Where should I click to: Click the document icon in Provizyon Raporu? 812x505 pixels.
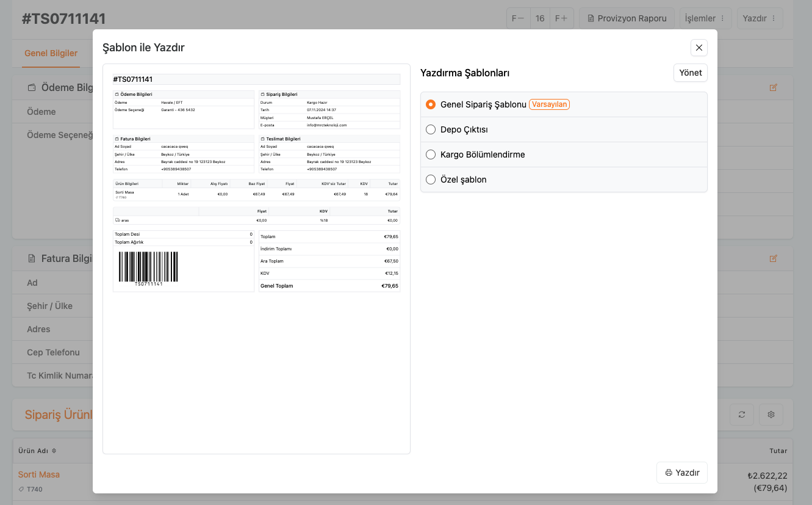(591, 18)
